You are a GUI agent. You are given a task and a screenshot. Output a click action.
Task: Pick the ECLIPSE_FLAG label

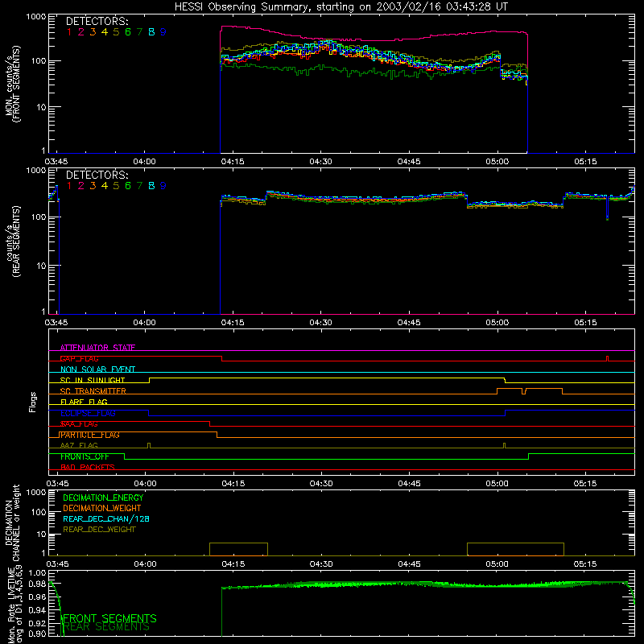tap(88, 413)
